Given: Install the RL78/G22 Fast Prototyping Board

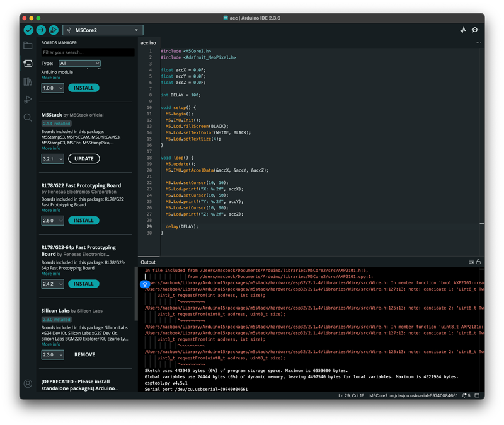Looking at the screenshot, I should pos(84,221).
